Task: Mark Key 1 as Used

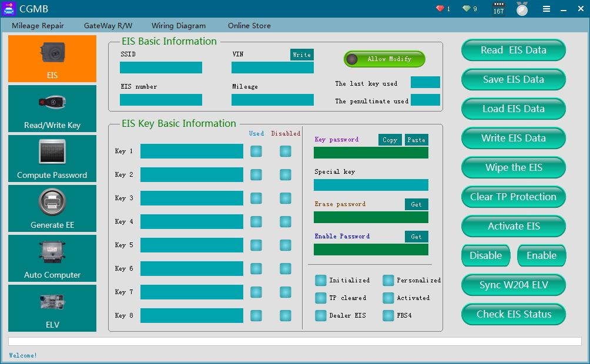Action: click(x=256, y=151)
